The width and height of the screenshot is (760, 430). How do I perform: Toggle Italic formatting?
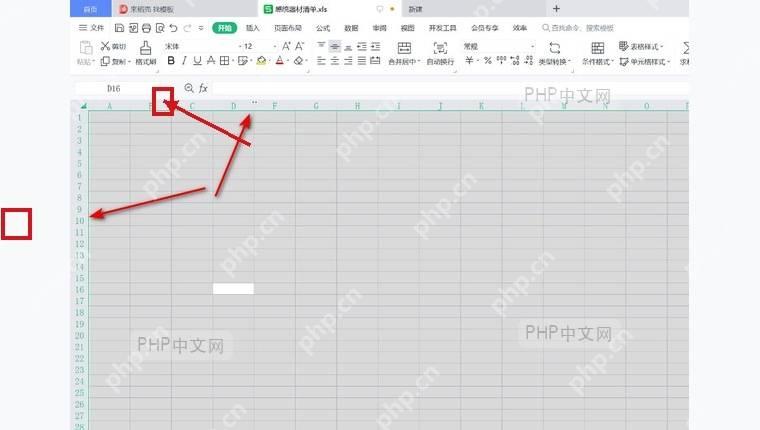coord(184,61)
